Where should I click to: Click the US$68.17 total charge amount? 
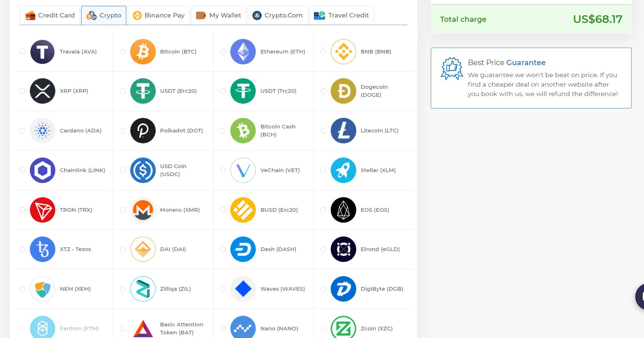click(597, 19)
